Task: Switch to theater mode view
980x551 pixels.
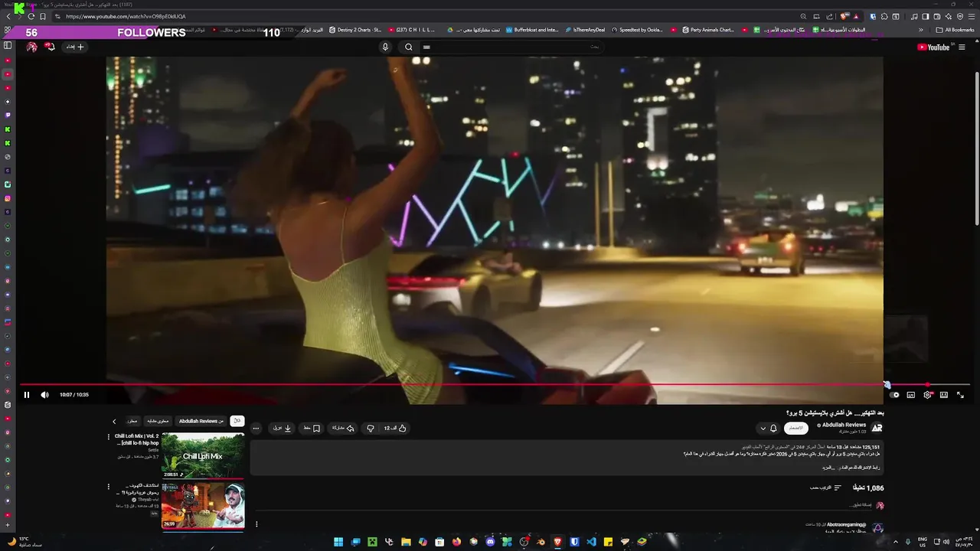Action: pos(944,395)
